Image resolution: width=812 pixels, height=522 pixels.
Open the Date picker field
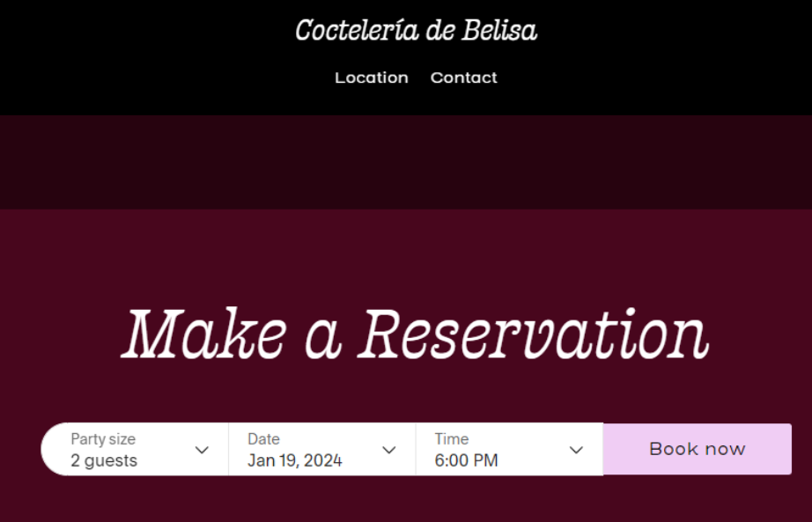point(321,449)
